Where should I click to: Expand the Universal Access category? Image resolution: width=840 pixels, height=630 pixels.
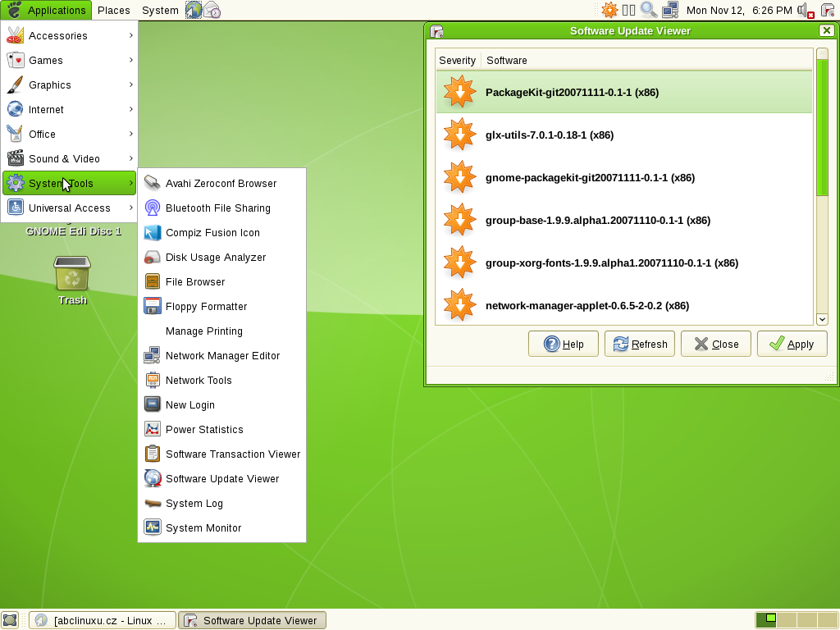[69, 208]
